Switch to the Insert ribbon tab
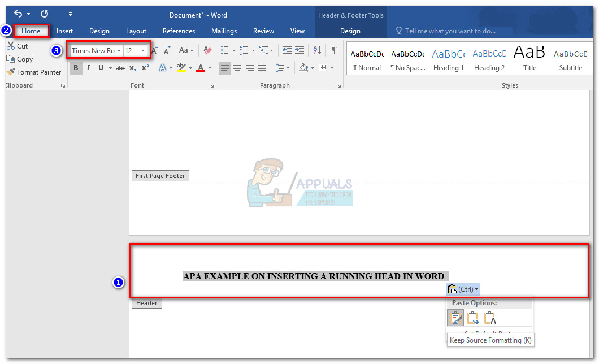599x364 pixels. point(64,31)
